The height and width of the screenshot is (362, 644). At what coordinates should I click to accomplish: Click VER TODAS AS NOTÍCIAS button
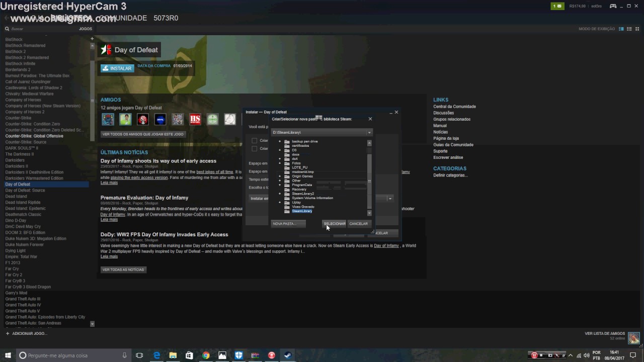(123, 269)
